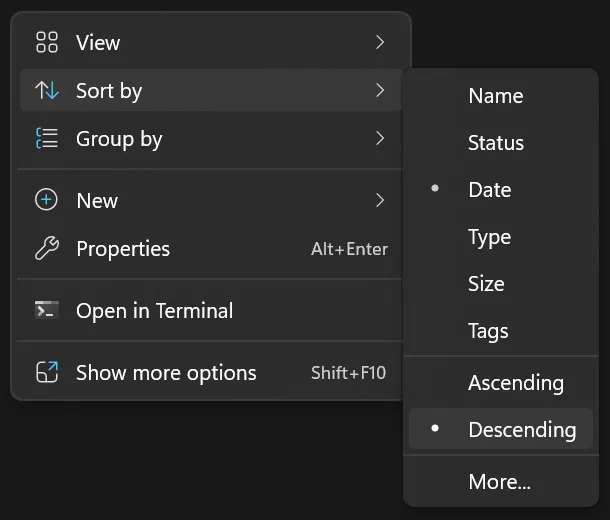The height and width of the screenshot is (520, 610).
Task: Open in Terminal
Action: tap(154, 311)
